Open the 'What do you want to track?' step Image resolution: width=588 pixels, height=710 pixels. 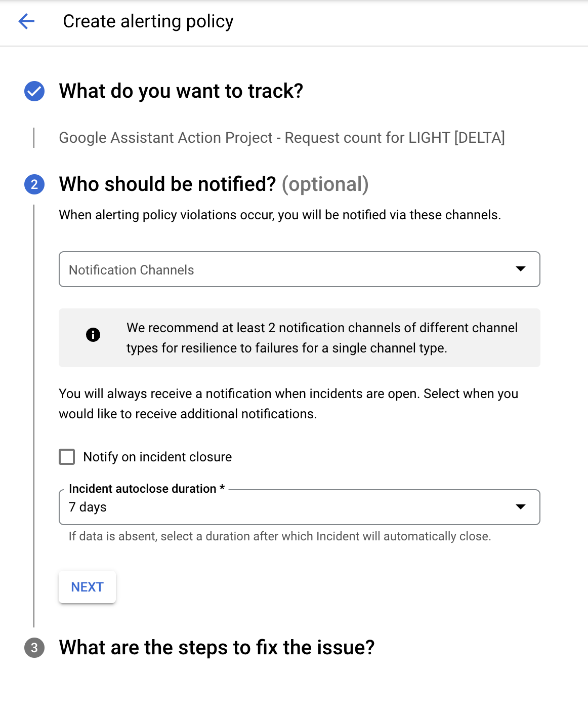tap(181, 91)
